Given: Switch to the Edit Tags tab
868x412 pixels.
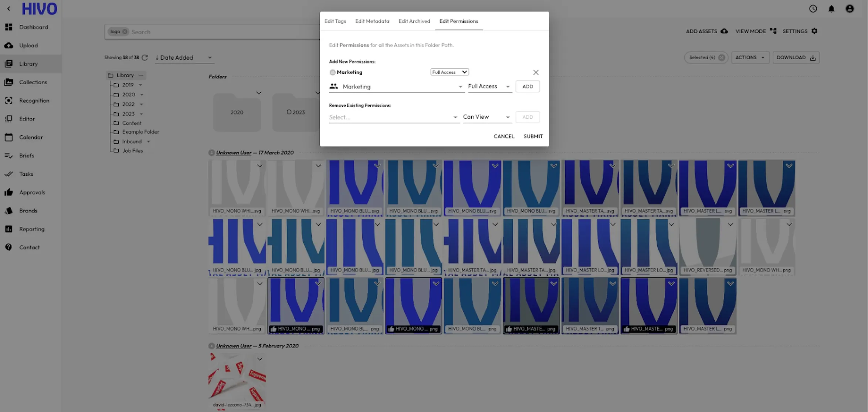Looking at the screenshot, I should (x=335, y=21).
